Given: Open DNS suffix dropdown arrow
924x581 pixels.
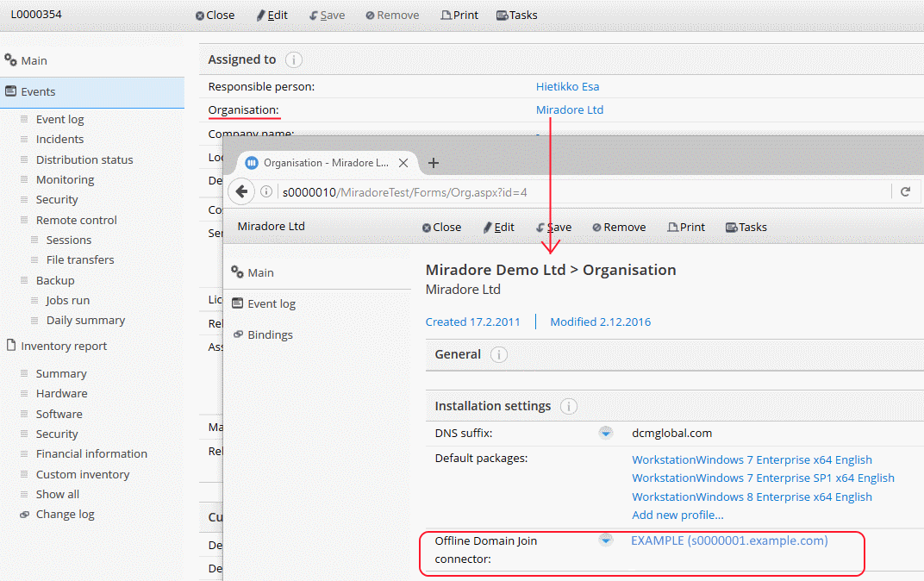Looking at the screenshot, I should tap(605, 433).
